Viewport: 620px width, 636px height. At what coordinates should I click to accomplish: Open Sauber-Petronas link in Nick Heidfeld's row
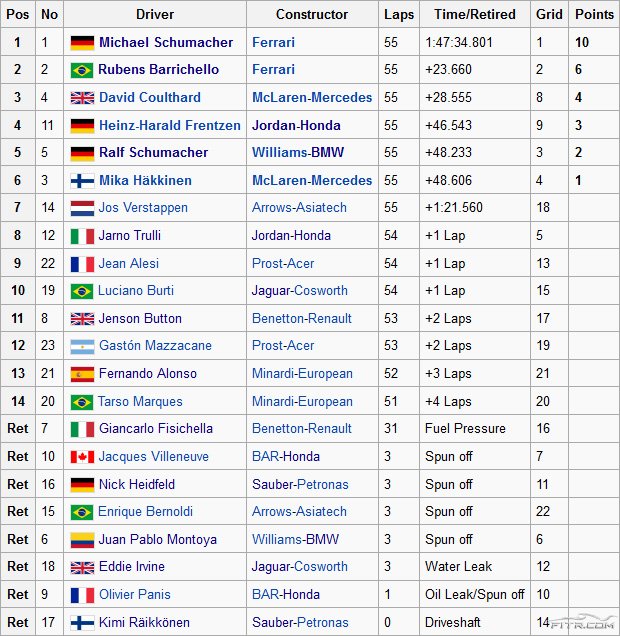point(300,484)
